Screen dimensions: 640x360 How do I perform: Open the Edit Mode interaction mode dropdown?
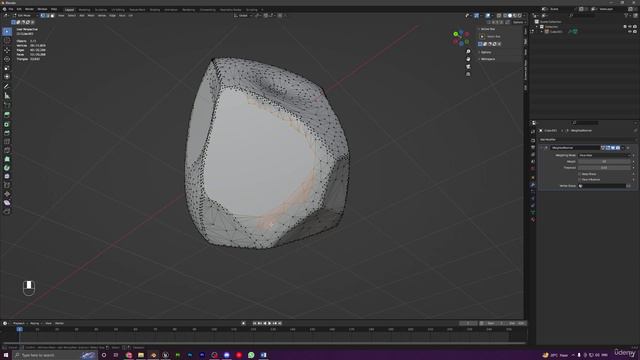click(x=24, y=16)
